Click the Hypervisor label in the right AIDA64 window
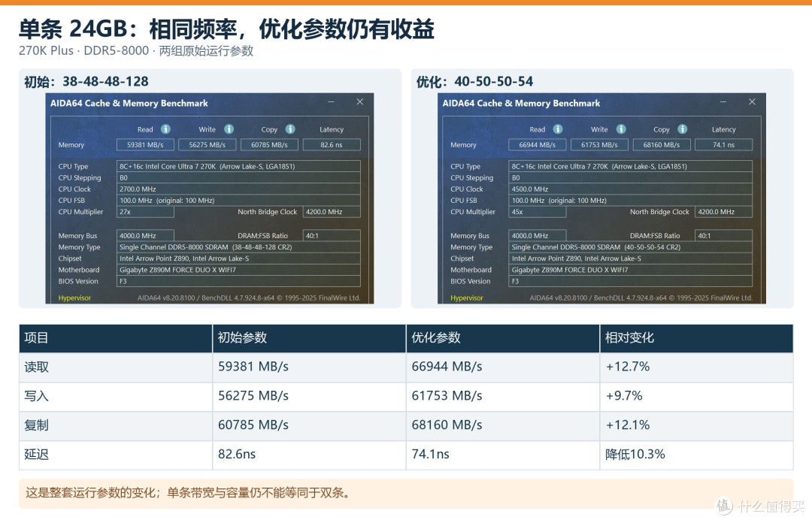The image size is (812, 523). pos(467,298)
